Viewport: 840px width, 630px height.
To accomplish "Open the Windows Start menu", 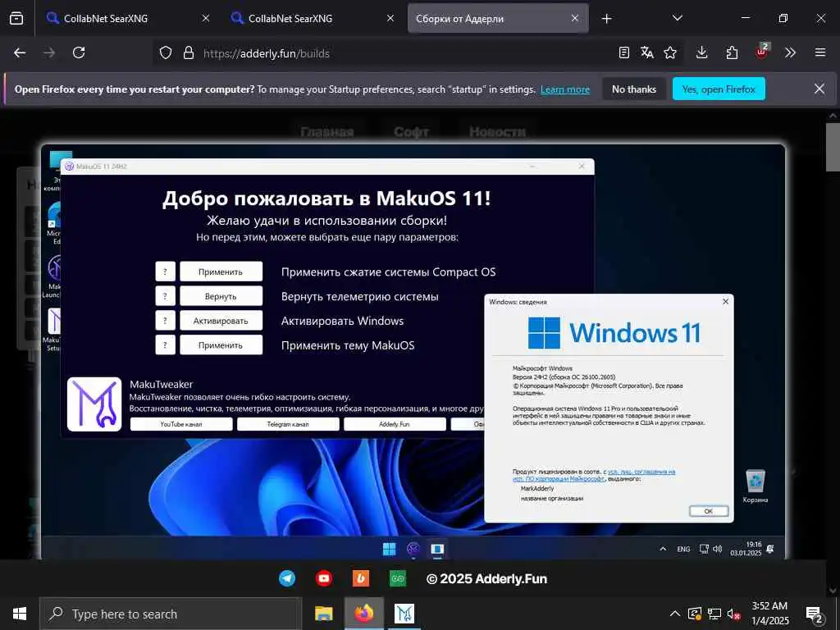I will pyautogui.click(x=20, y=614).
